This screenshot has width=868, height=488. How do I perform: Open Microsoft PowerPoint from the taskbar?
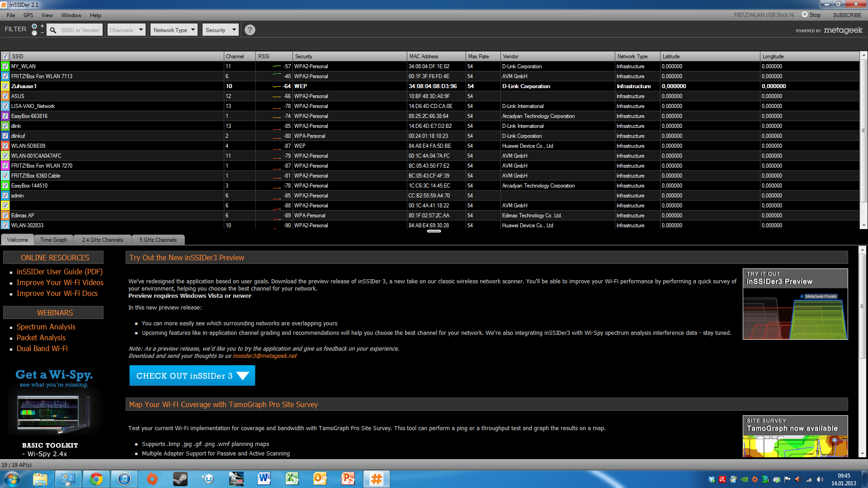[348, 479]
